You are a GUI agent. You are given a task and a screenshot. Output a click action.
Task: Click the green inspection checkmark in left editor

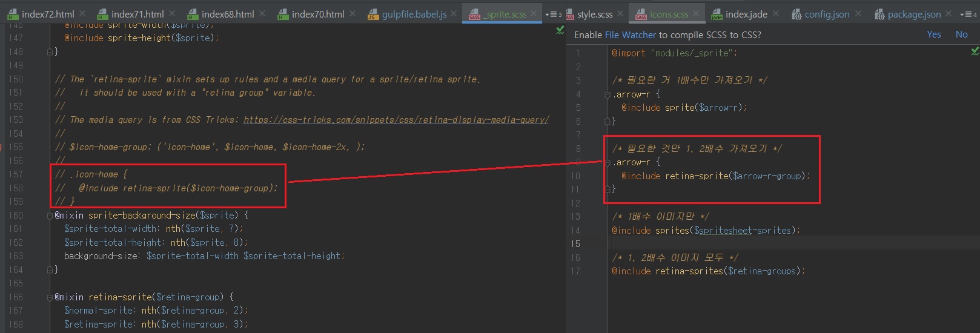pyautogui.click(x=560, y=30)
